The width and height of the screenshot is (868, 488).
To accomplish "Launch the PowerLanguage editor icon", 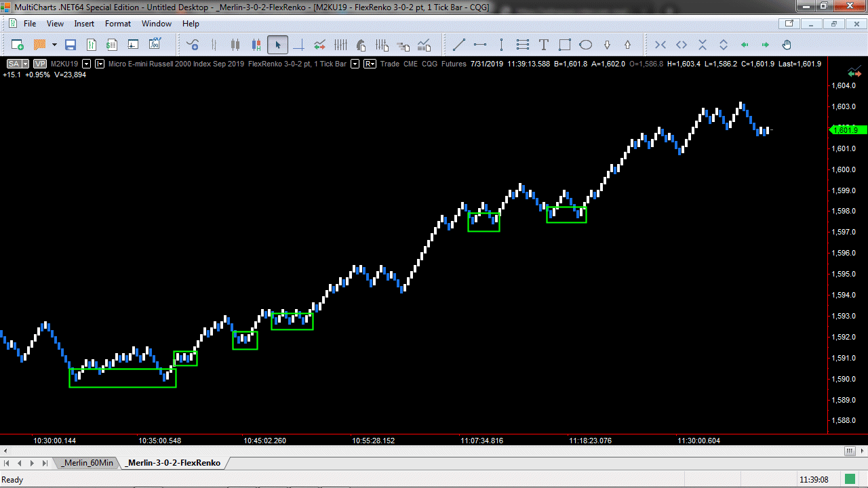I will click(x=155, y=45).
